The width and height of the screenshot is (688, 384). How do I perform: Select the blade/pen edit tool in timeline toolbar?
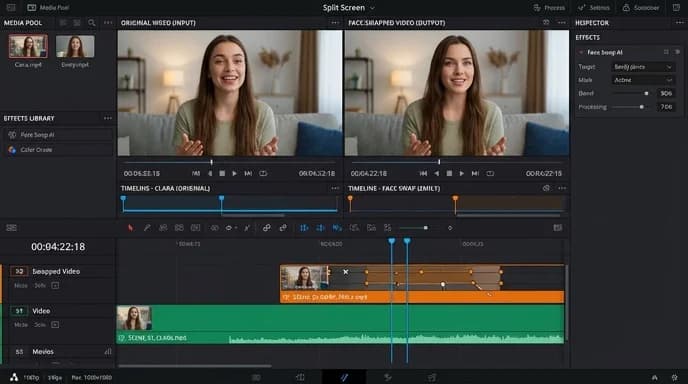(147, 228)
